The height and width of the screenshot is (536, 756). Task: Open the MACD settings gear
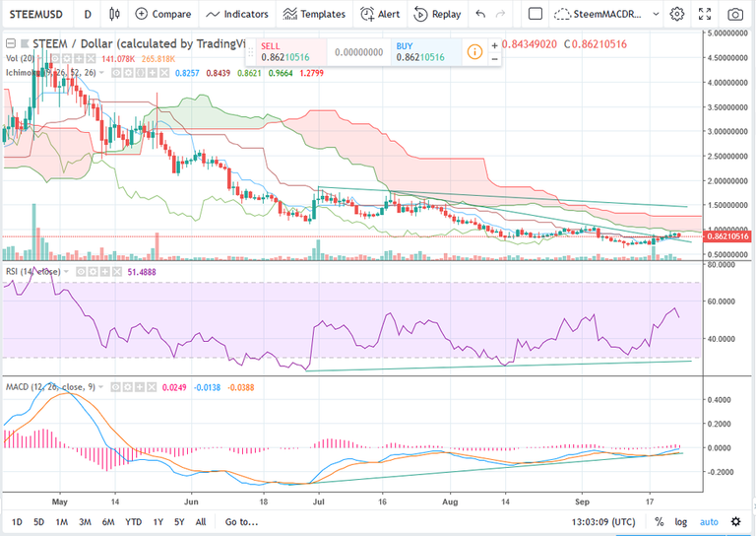(x=127, y=387)
